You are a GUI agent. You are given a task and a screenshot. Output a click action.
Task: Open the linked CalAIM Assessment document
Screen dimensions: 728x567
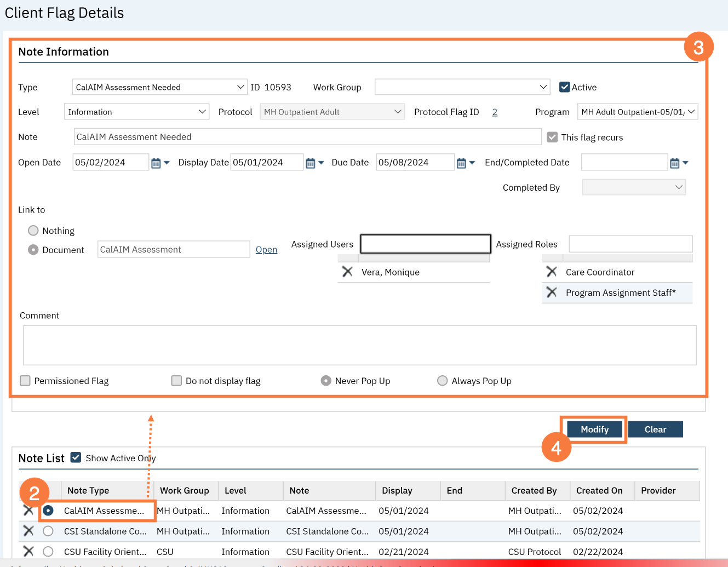pyautogui.click(x=266, y=250)
